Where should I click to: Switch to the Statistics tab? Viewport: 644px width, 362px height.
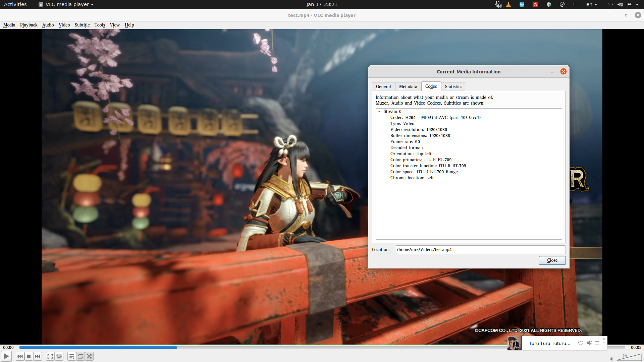pyautogui.click(x=453, y=86)
